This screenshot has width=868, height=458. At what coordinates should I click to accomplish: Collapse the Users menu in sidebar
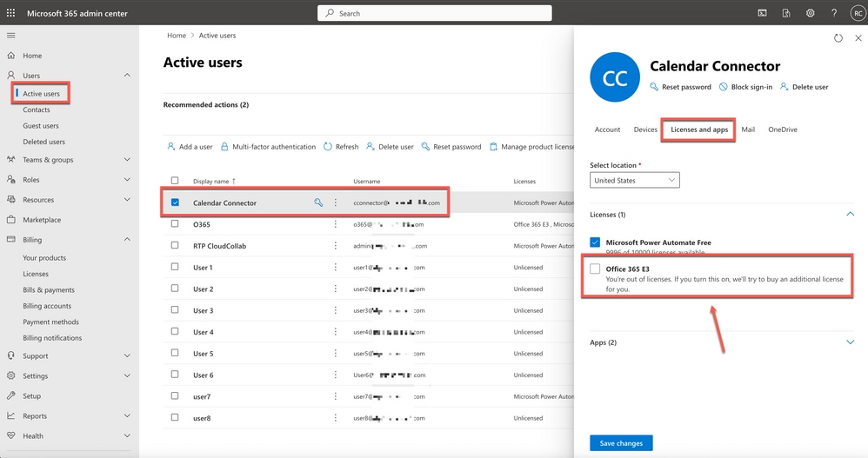click(127, 76)
